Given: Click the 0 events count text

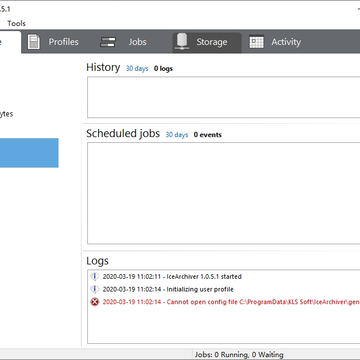Looking at the screenshot, I should pyautogui.click(x=208, y=135).
